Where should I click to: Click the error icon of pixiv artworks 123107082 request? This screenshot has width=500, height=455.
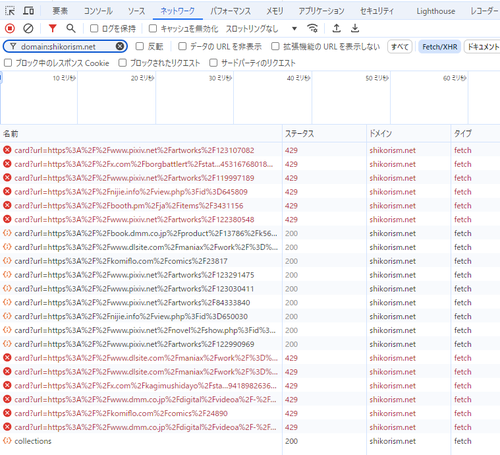tap(7, 150)
